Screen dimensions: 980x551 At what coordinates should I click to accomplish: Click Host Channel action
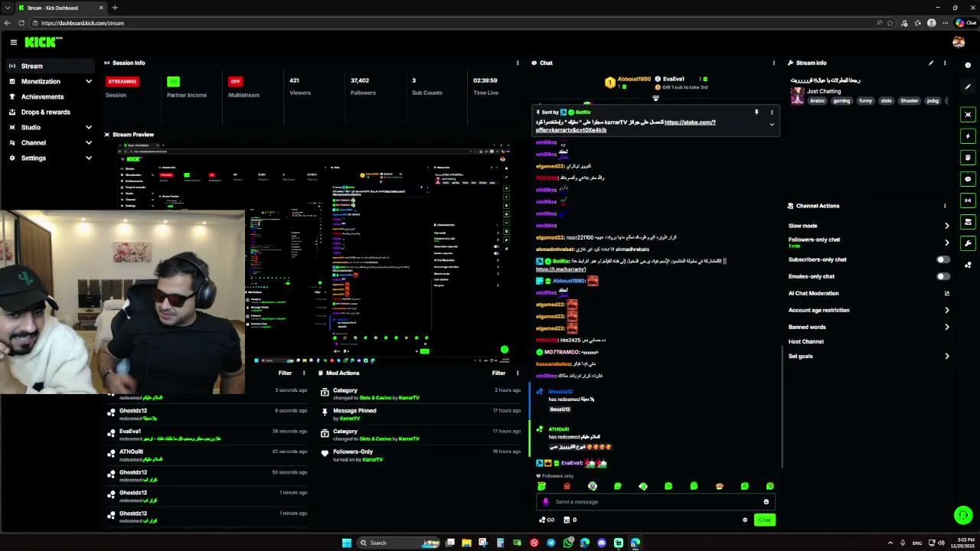pyautogui.click(x=806, y=341)
